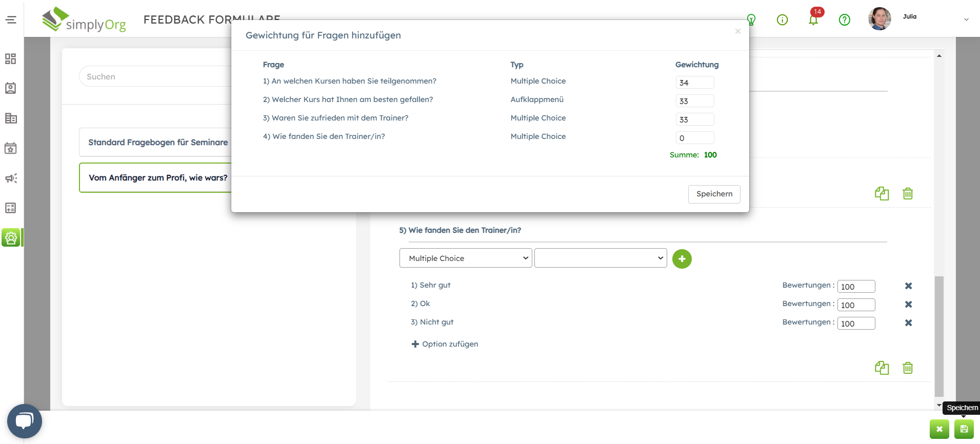Select 'Vom Anfänger zum Profi' form
This screenshot has width=980, height=444.
pyautogui.click(x=158, y=178)
